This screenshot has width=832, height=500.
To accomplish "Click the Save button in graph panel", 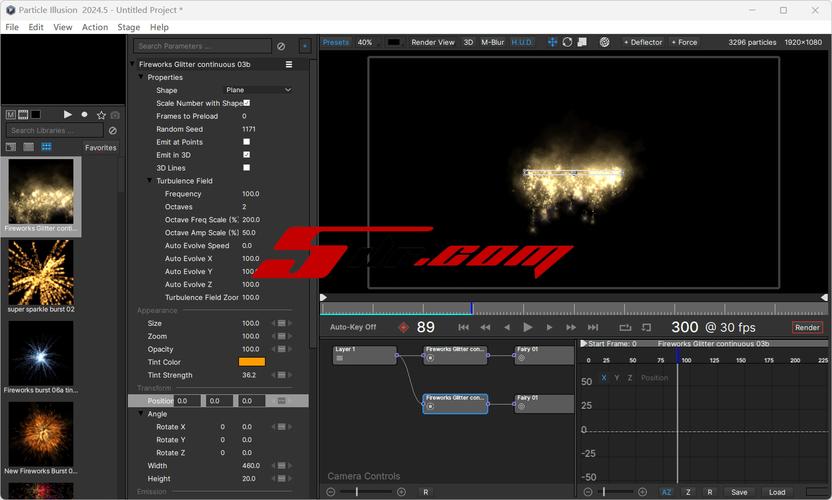I will (739, 492).
